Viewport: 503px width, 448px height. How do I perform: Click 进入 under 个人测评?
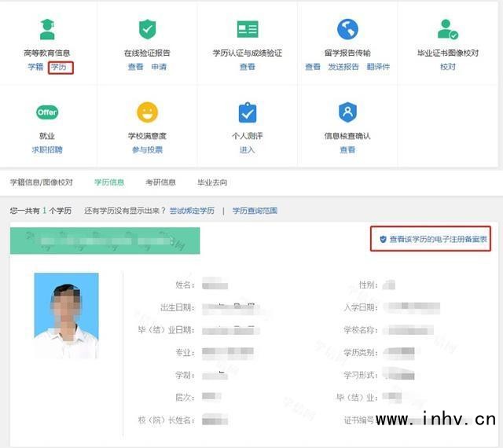tap(248, 149)
